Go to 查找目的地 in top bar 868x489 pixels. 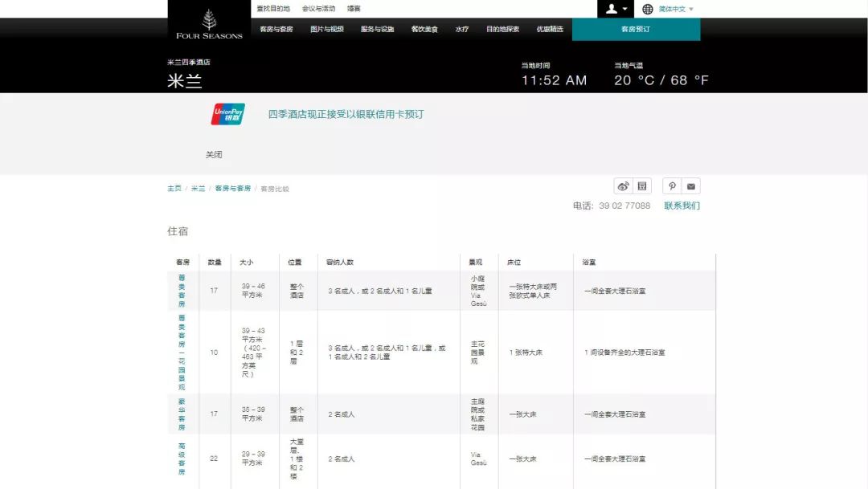click(273, 9)
